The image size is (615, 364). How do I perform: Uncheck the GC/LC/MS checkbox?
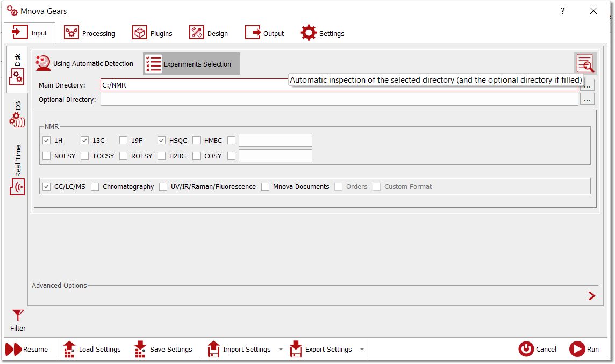click(x=46, y=186)
